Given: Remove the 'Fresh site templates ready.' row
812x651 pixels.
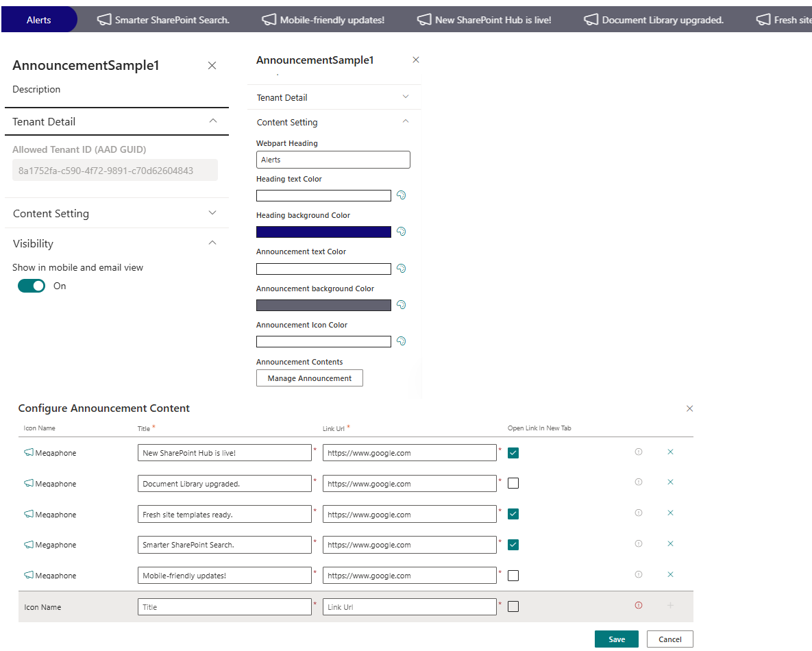Looking at the screenshot, I should click(x=670, y=513).
